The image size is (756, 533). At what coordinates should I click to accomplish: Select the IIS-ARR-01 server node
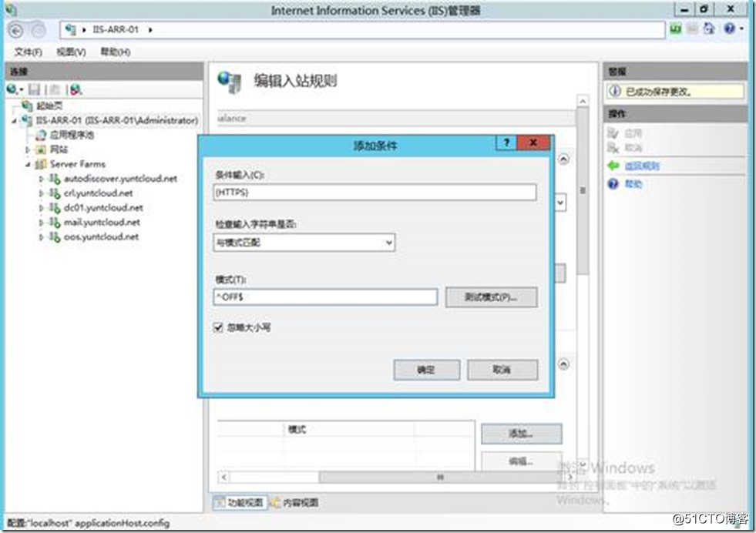pyautogui.click(x=116, y=120)
